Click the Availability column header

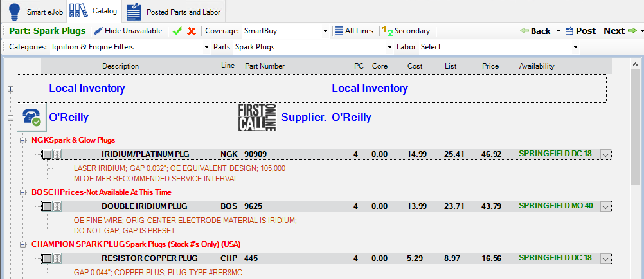pyautogui.click(x=537, y=66)
